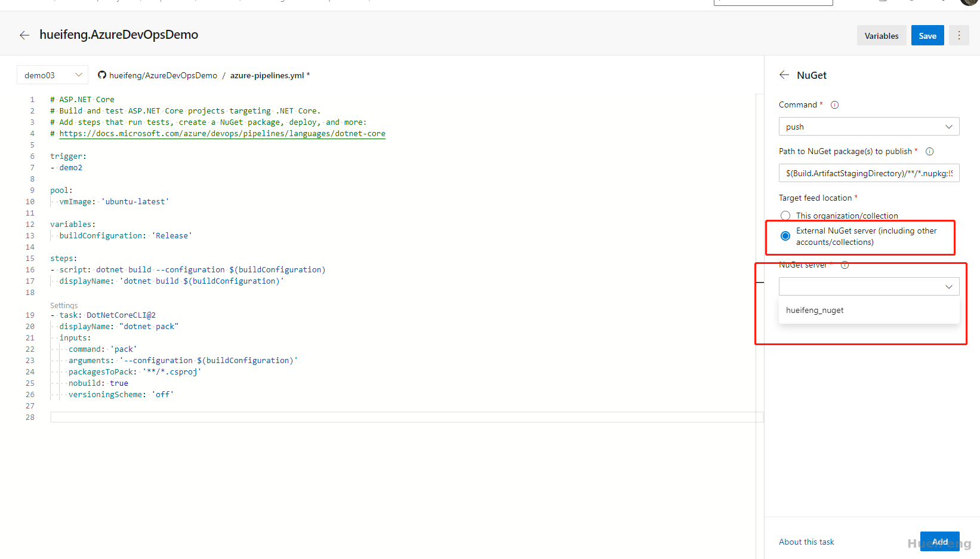
Task: Open the more options vertical ellipsis
Action: pyautogui.click(x=959, y=36)
